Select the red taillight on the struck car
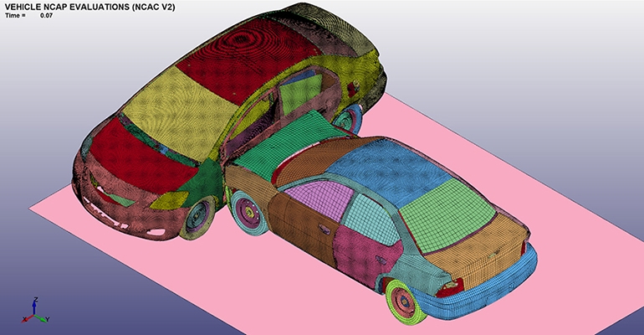 click(451, 286)
